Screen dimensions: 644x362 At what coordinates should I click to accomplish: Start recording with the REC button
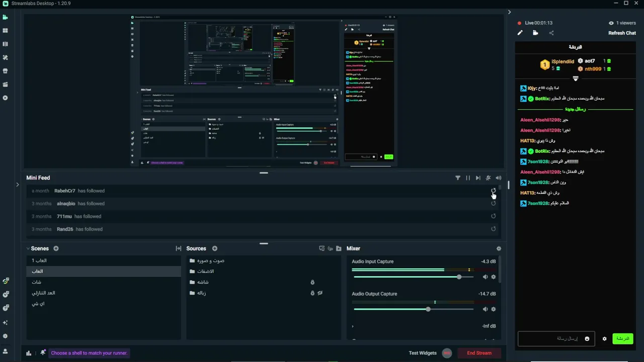[x=447, y=353]
